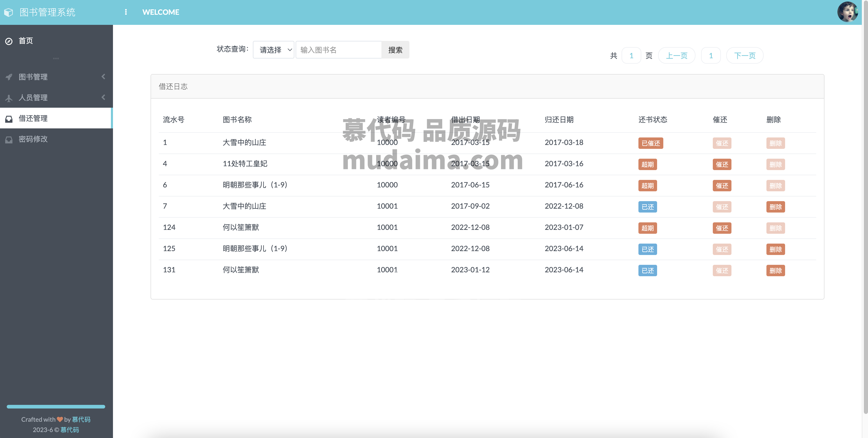
Task: Click 催还 for 11处特工皇妃 row
Action: 722,164
